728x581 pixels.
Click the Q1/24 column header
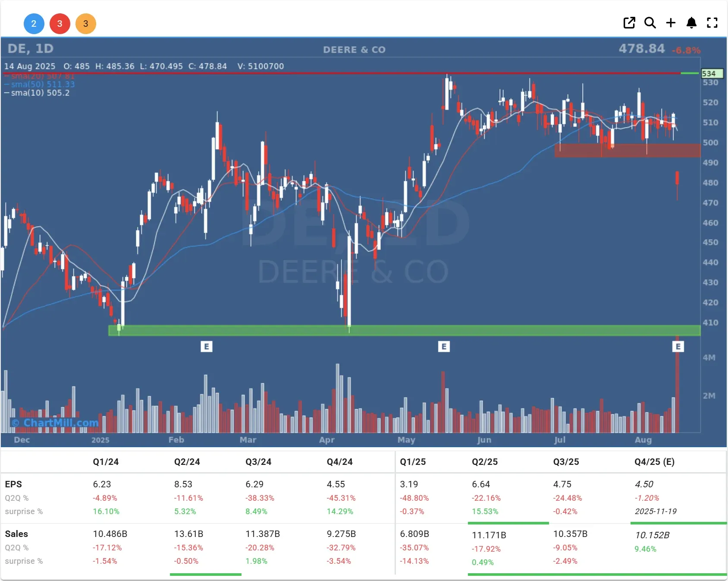pyautogui.click(x=106, y=462)
